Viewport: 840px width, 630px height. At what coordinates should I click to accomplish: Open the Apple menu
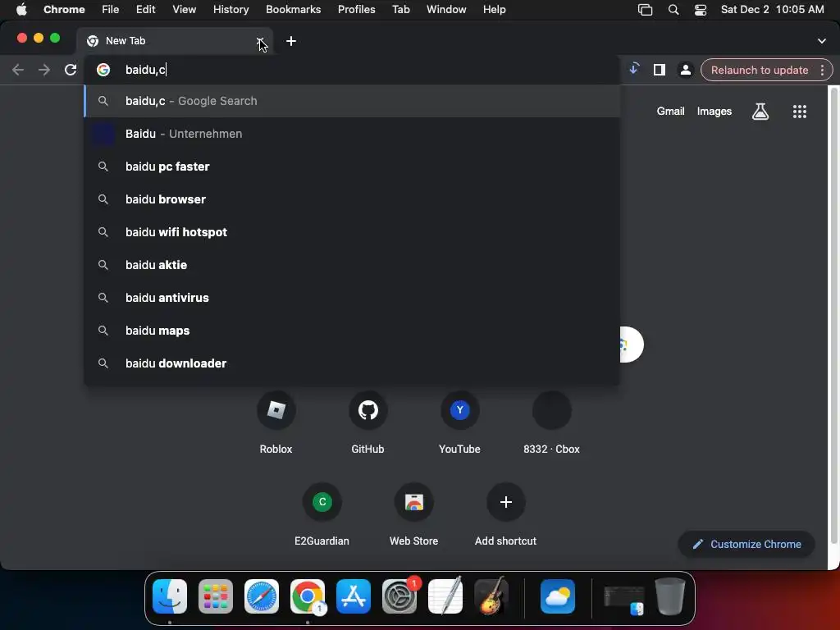[x=21, y=10]
